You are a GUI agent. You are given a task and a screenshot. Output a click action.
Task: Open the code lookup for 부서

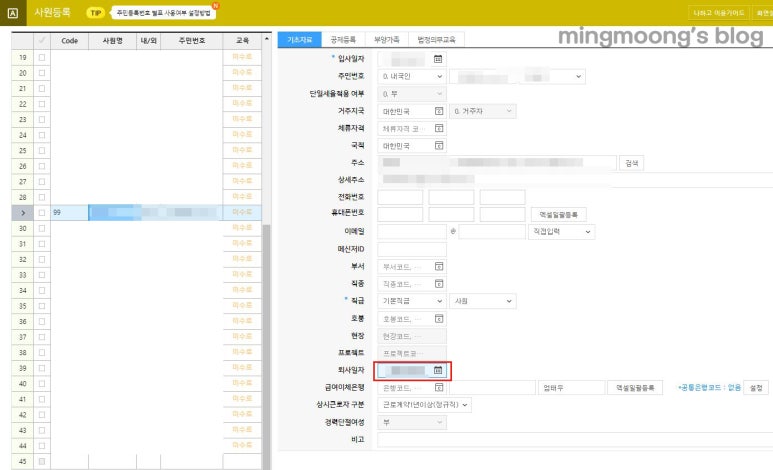click(x=439, y=266)
